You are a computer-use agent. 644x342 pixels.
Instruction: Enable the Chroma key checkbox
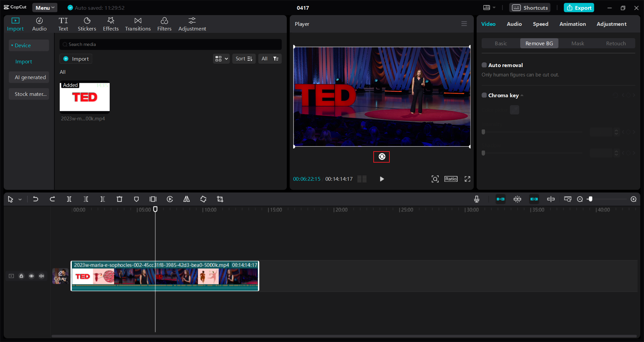(x=484, y=95)
